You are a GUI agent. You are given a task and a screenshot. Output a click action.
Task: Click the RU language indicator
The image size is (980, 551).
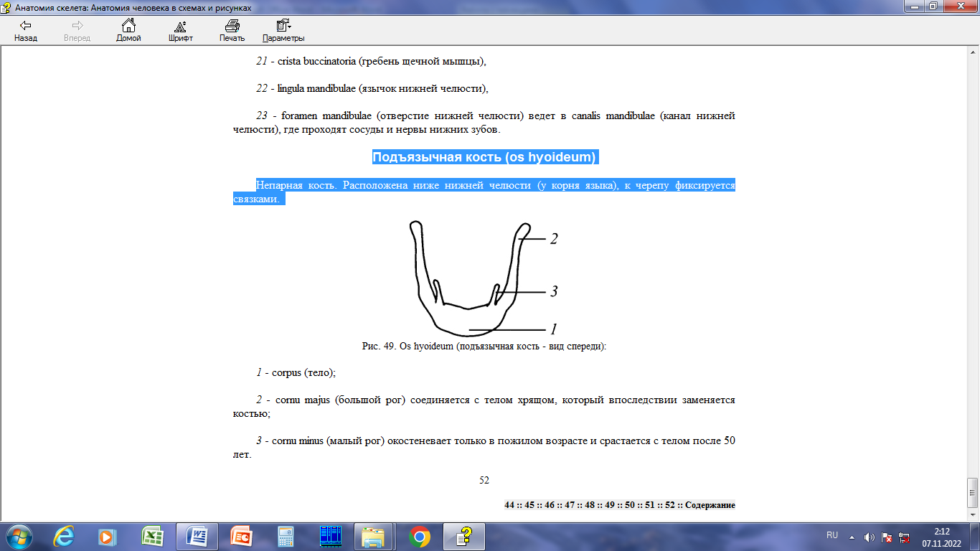pyautogui.click(x=832, y=536)
